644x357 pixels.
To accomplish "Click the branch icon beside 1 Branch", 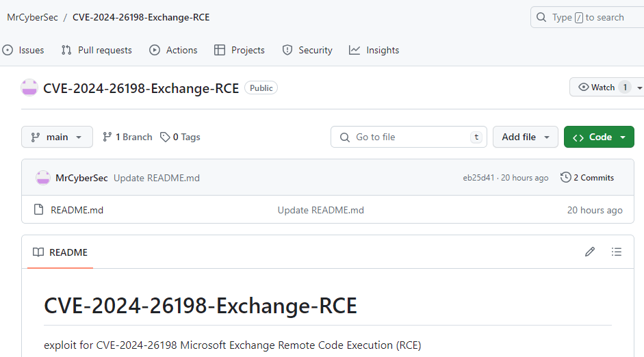I will coord(107,137).
